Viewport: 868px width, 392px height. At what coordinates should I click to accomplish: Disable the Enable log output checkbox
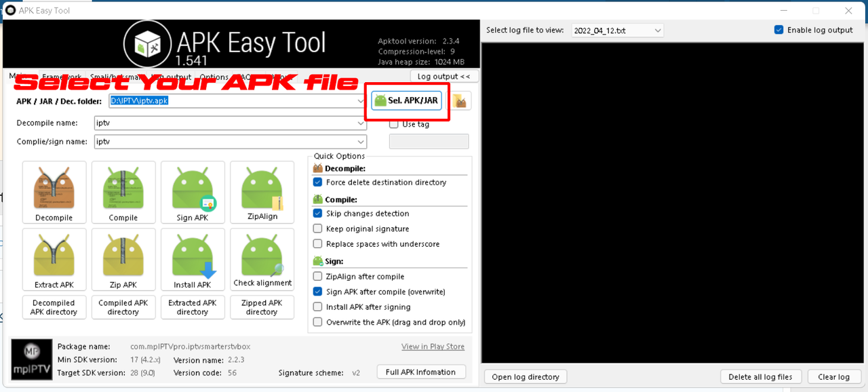(x=779, y=30)
